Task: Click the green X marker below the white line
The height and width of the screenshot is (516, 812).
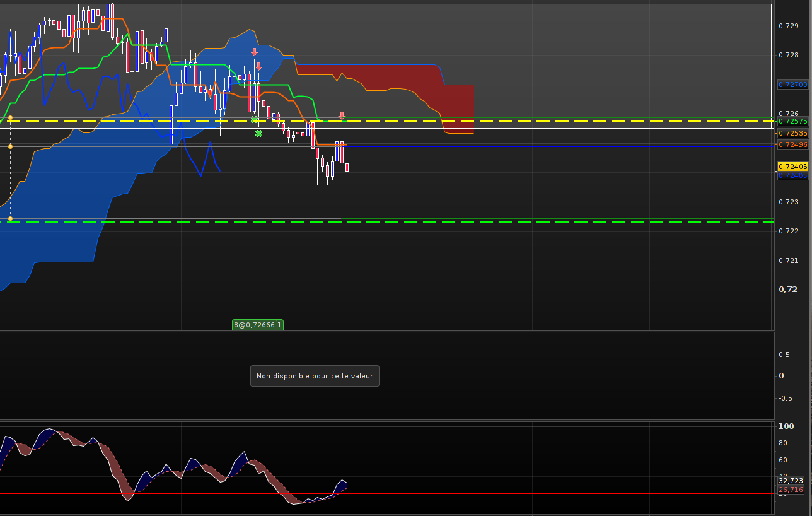Action: tap(258, 133)
